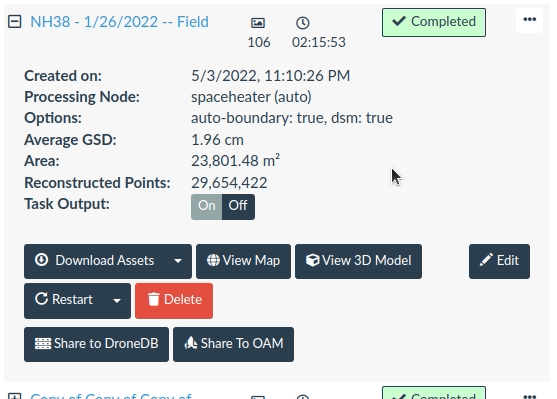Image resolution: width=557 pixels, height=399 pixels.
Task: Click the clock icon above 02:15:53
Action: coord(303,23)
